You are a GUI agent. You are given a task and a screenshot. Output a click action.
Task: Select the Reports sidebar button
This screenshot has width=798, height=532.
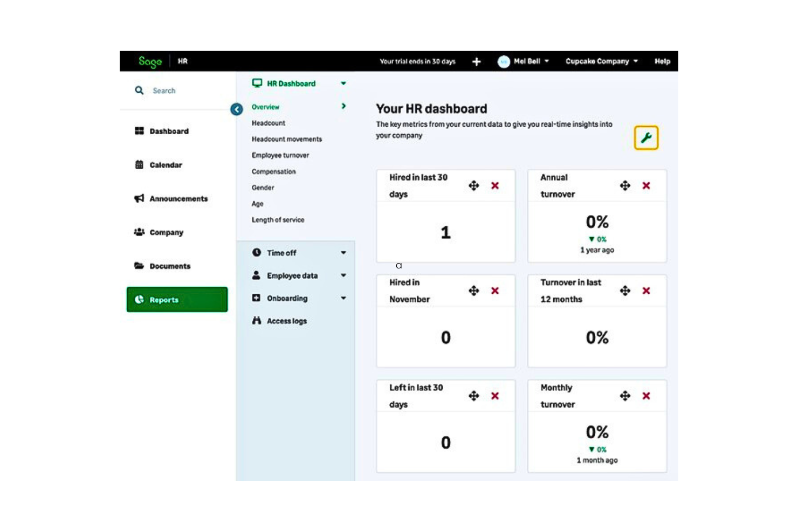click(x=177, y=300)
